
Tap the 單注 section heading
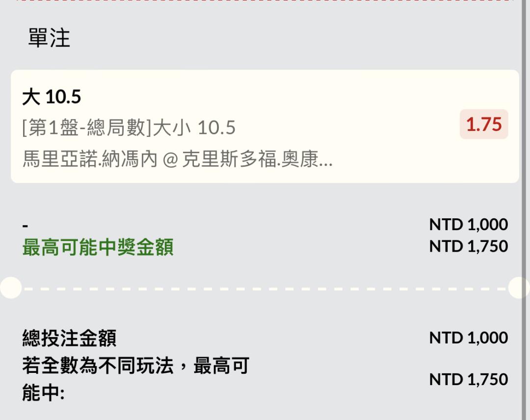49,38
